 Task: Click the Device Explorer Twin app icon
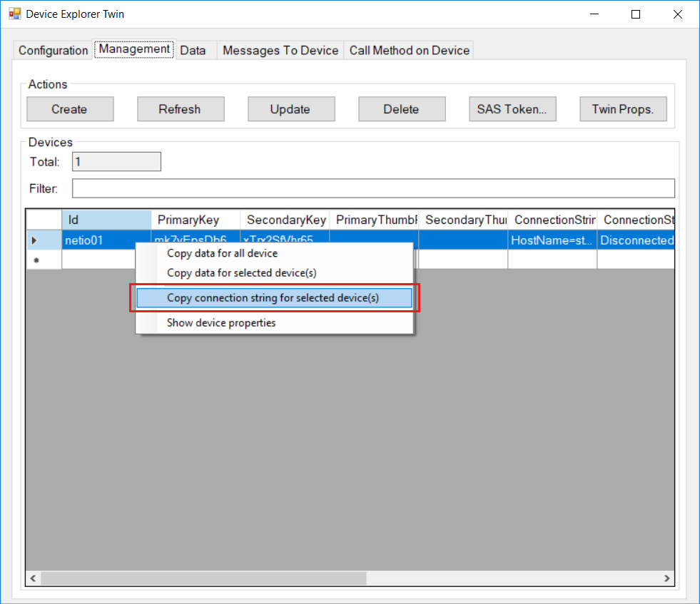coord(15,14)
